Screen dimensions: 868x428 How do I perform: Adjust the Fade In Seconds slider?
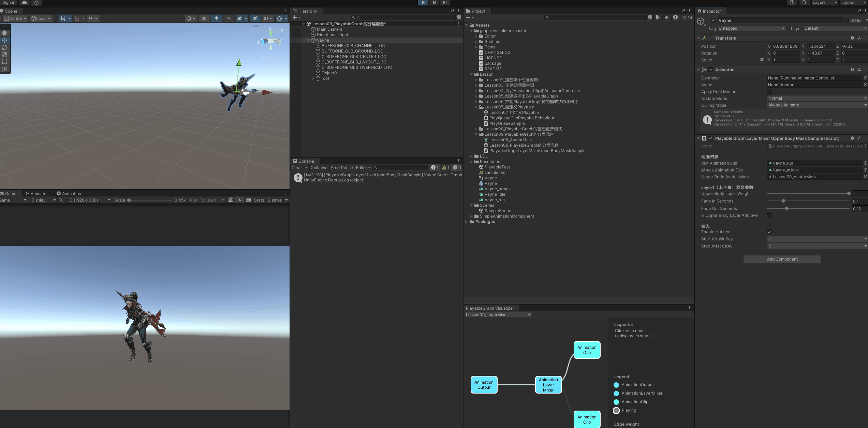783,201
